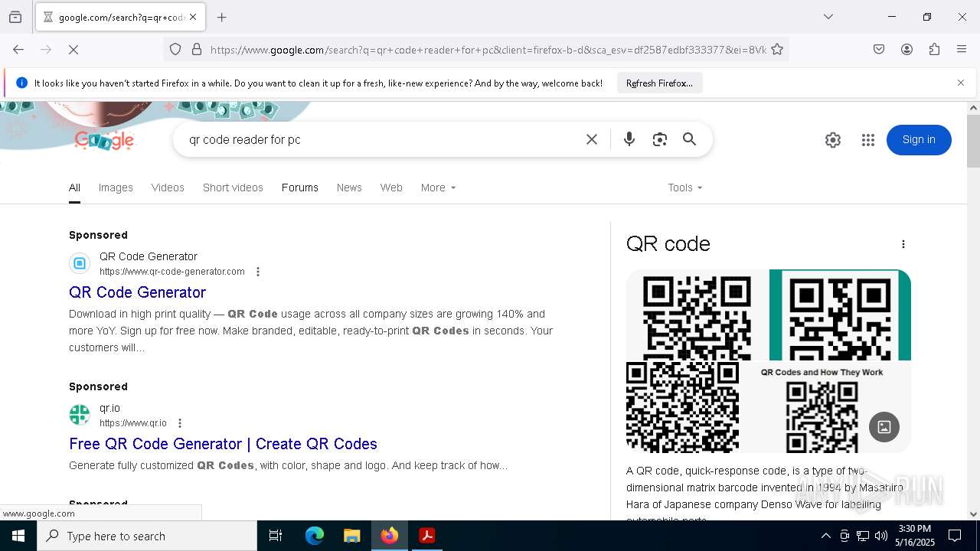The height and width of the screenshot is (551, 980).
Task: Open the Windows Start menu
Action: 18,536
